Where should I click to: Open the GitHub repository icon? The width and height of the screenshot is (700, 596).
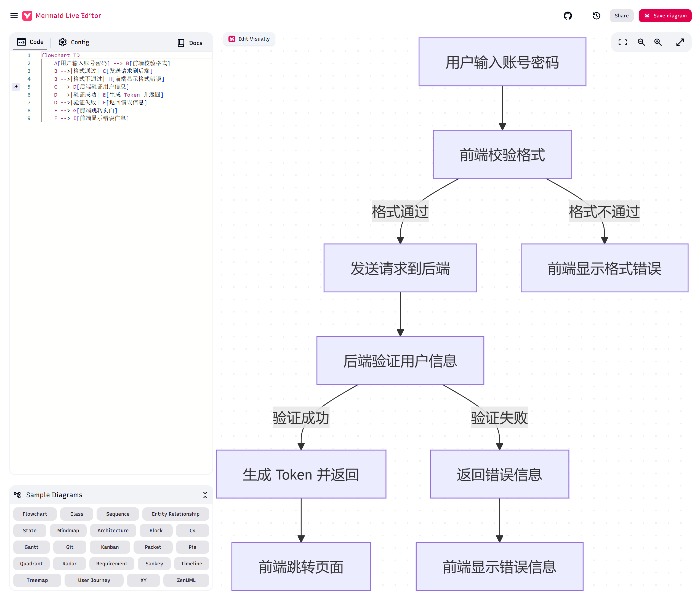568,15
